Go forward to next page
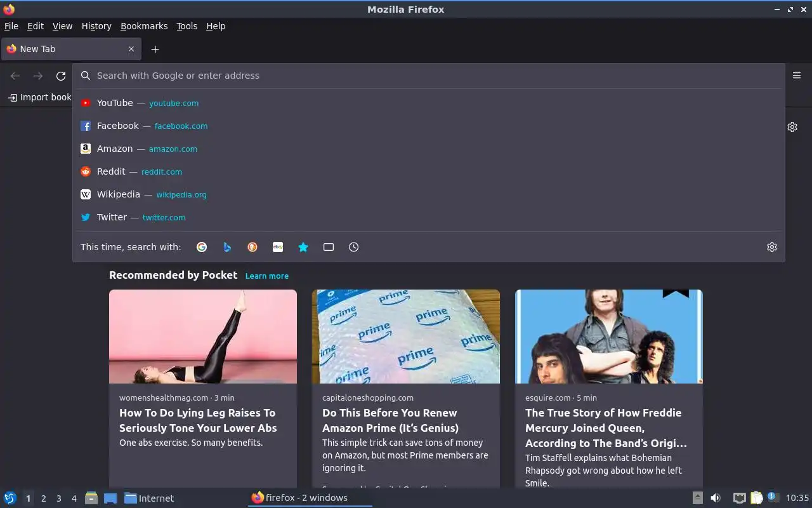The height and width of the screenshot is (508, 812). pos(38,76)
